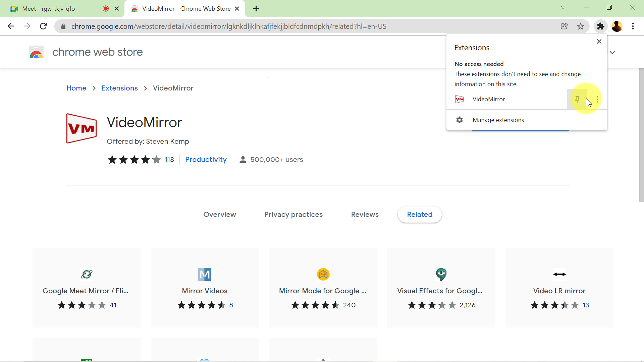
Task: Click the page vertical scrollbar
Action: click(641, 135)
